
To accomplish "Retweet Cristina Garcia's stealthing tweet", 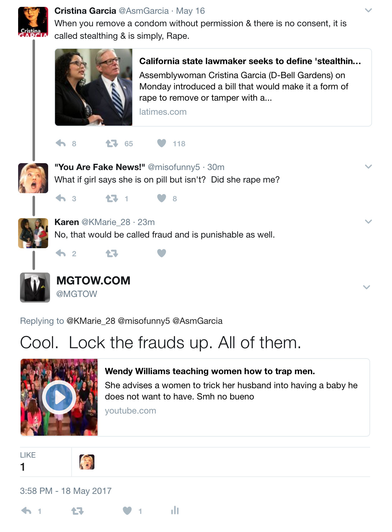I will pyautogui.click(x=112, y=143).
